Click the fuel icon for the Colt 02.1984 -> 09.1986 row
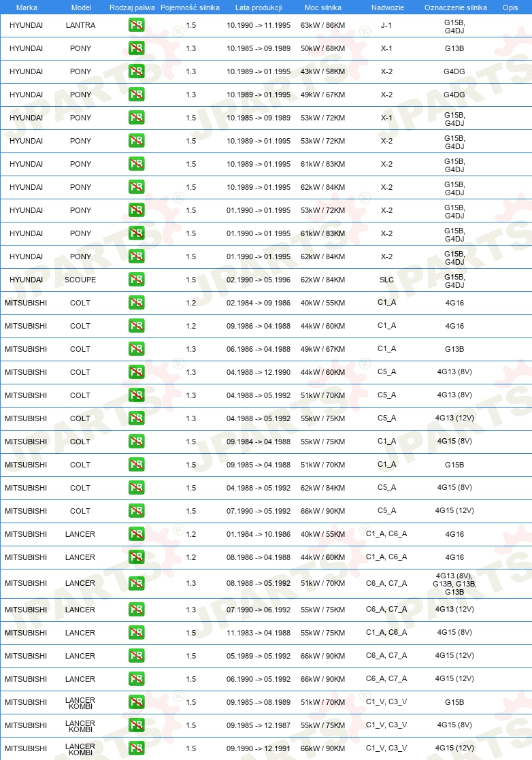This screenshot has width=532, height=760. tap(137, 303)
